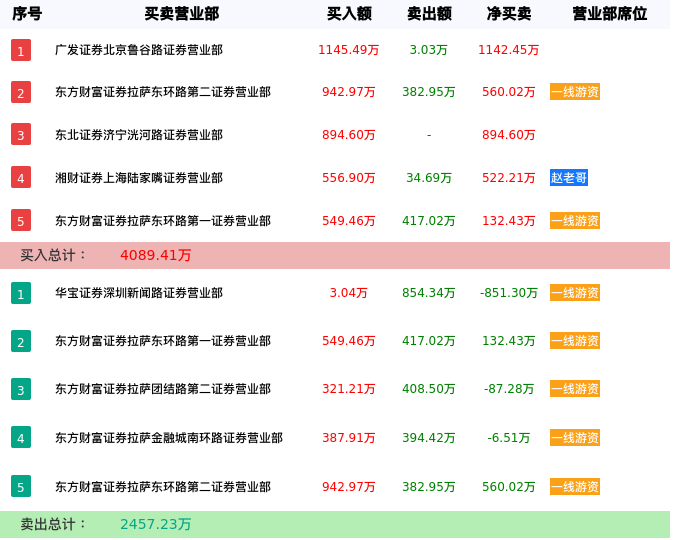The width and height of the screenshot is (676, 540).
Task: Click the 卖出总计 summary row
Action: pyautogui.click(x=335, y=524)
